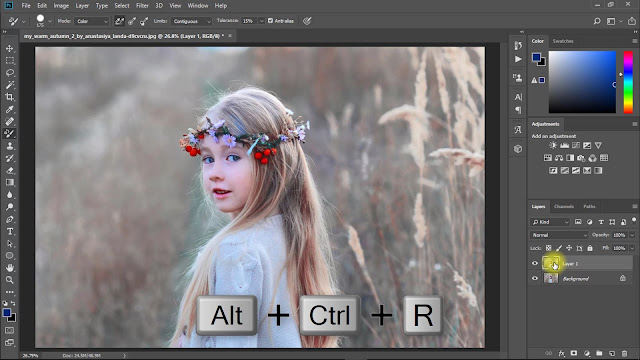Select the Ellipse shape tool

[9, 256]
